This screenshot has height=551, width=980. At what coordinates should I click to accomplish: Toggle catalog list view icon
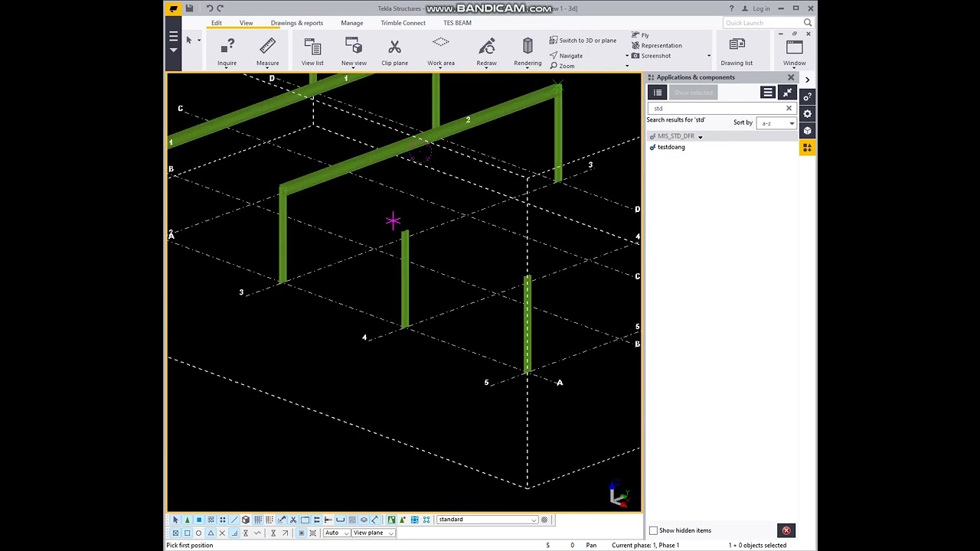click(x=657, y=93)
